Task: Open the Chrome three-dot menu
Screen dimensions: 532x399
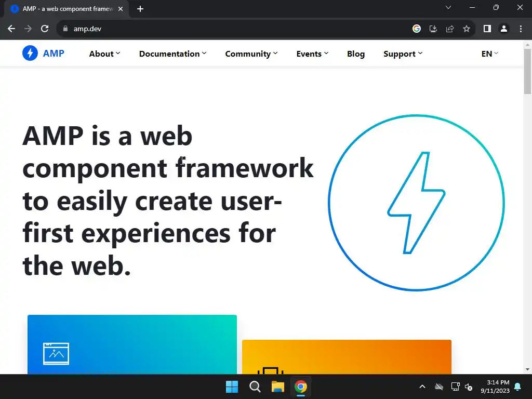Action: 521,29
